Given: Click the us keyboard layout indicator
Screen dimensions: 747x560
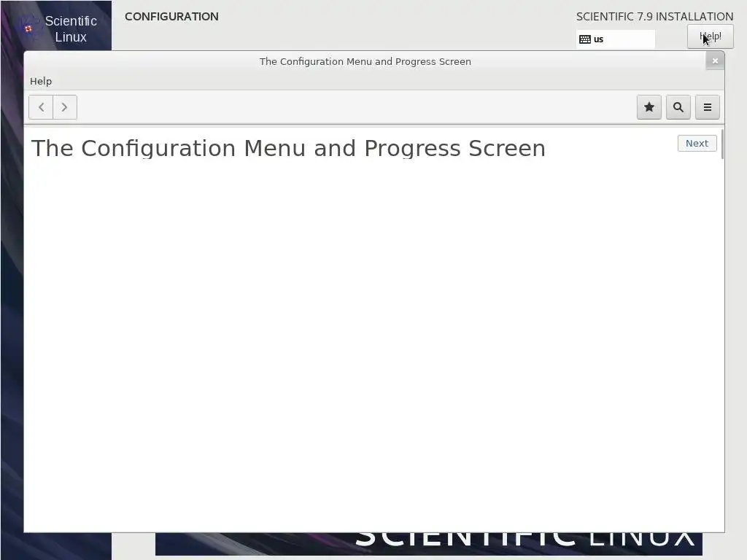Looking at the screenshot, I should pos(615,39).
